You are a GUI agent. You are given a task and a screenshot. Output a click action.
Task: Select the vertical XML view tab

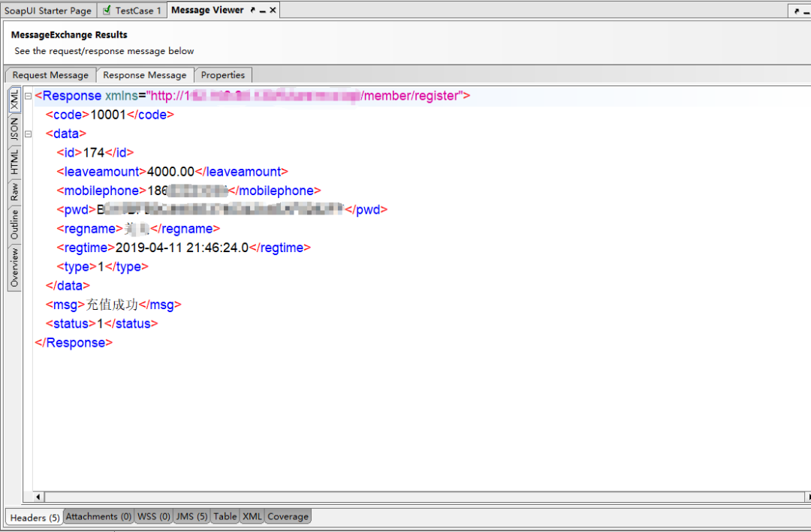[x=14, y=99]
